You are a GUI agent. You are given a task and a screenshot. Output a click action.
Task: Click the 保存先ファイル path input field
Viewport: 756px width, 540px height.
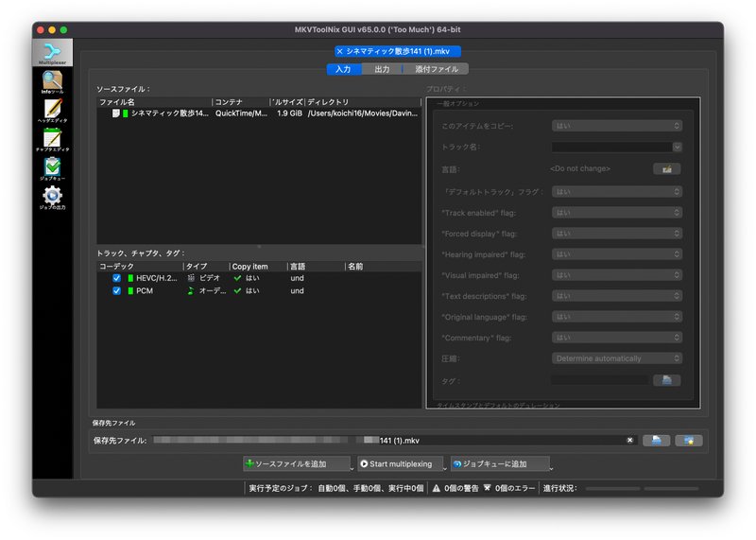point(395,440)
